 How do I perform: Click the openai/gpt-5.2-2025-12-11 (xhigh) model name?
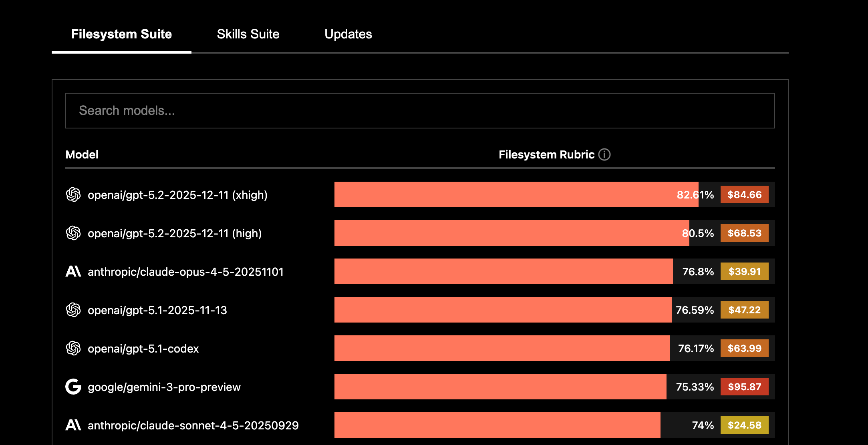click(x=177, y=195)
